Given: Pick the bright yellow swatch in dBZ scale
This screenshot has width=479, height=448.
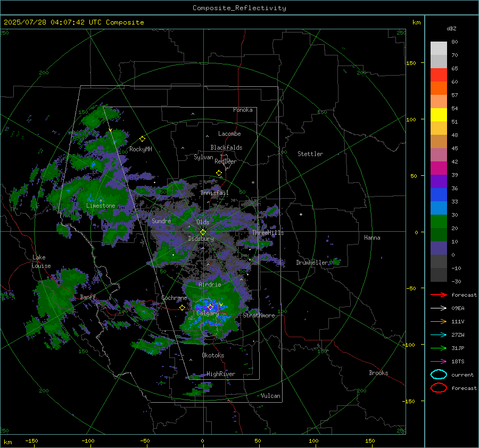Looking at the screenshot, I should [x=439, y=115].
